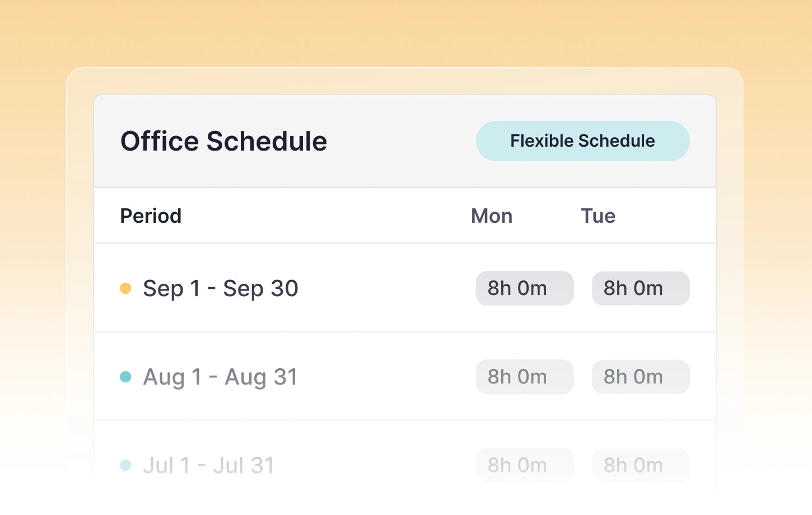The height and width of the screenshot is (515, 812).
Task: Click the pale dot beside Jul 1 - Jul 31
Action: [125, 465]
